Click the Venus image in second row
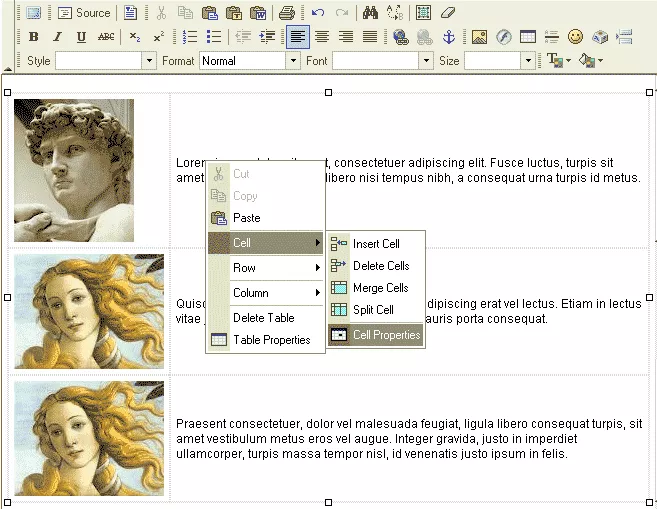Screen dimensions: 657x509 coord(89,311)
